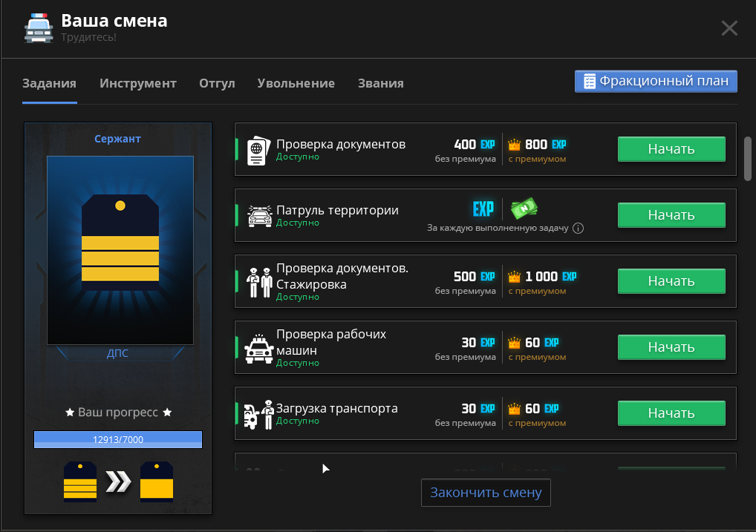The image size is (756, 532).
Task: Click the right star beside Ваш прогресс
Action: point(167,413)
